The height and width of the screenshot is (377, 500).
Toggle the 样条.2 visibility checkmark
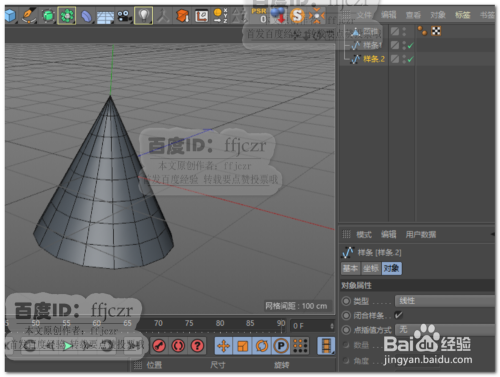click(411, 59)
